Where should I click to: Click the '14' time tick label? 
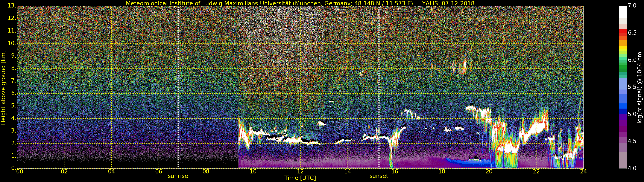pos(348,172)
